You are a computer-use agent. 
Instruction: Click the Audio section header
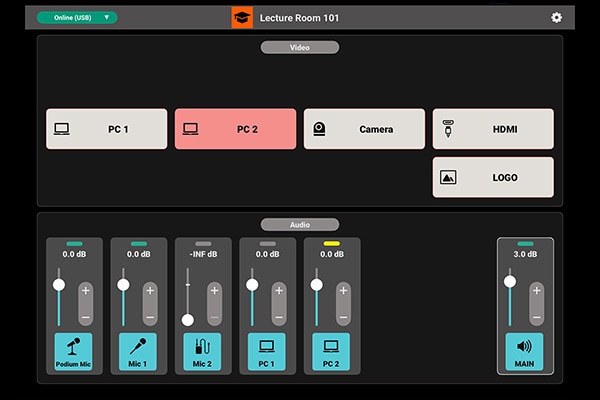300,224
